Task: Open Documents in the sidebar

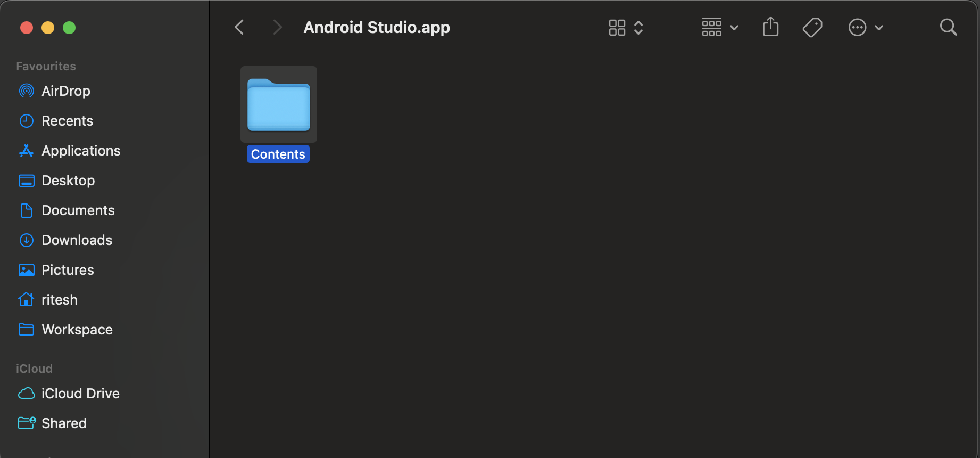Action: click(x=78, y=210)
